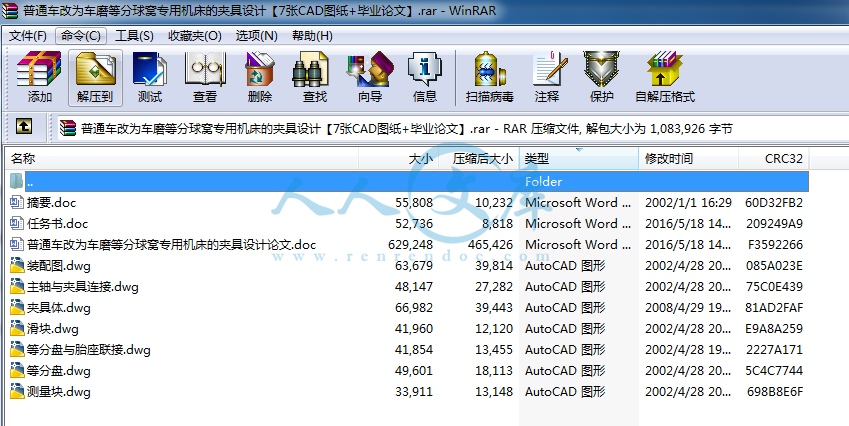This screenshot has height=426, width=849.
Task: Open the 帮助(H) menu
Action: point(312,36)
